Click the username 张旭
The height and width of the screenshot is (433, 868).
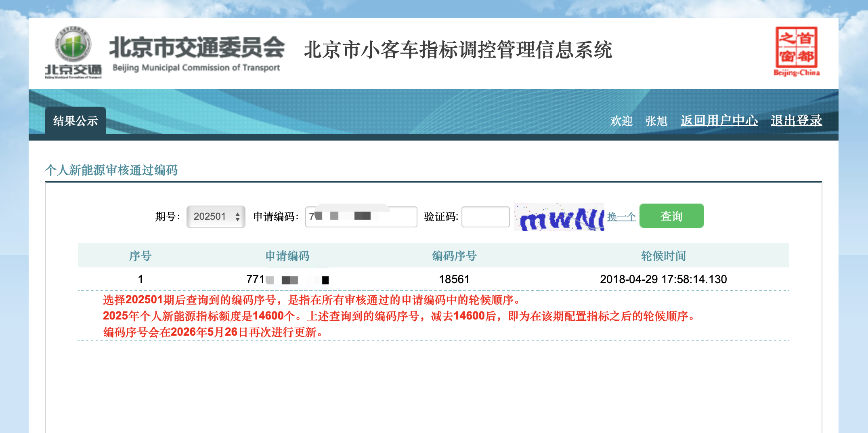(x=656, y=121)
